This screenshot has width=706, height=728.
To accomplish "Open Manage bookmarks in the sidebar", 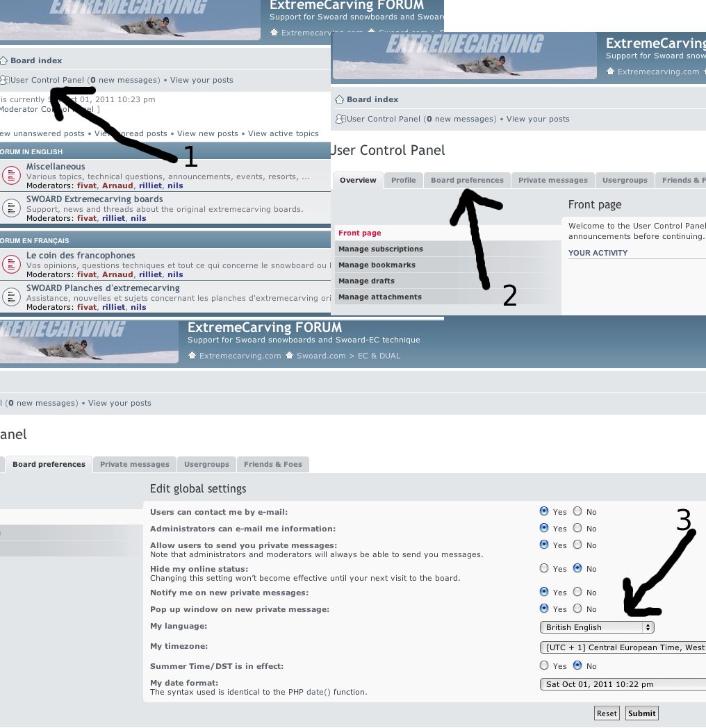I will (x=377, y=265).
